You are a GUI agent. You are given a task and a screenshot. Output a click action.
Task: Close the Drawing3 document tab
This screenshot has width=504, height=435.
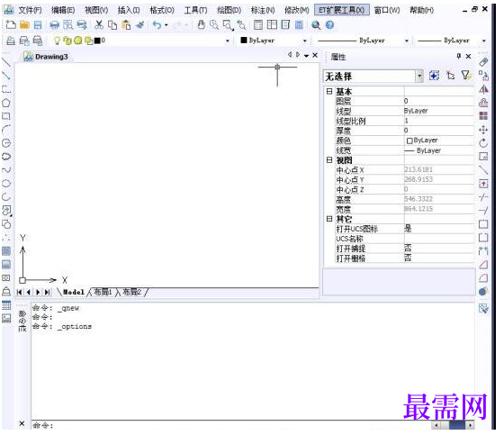pos(315,55)
